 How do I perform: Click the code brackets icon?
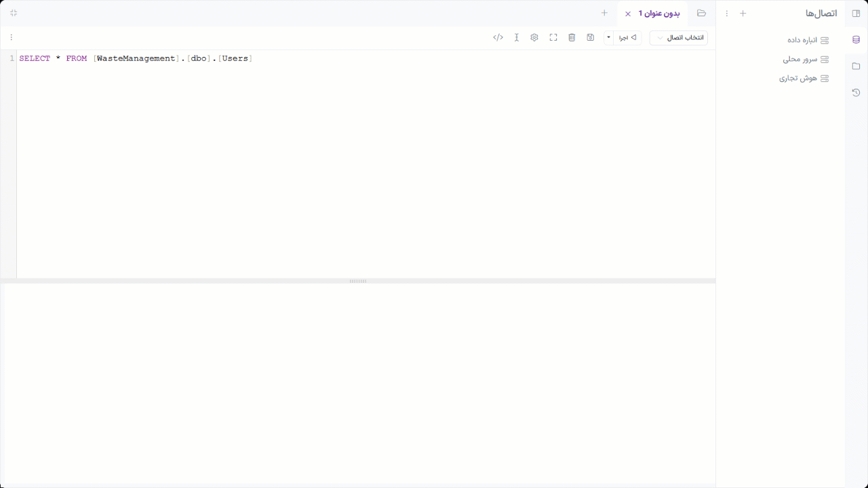[x=498, y=38]
